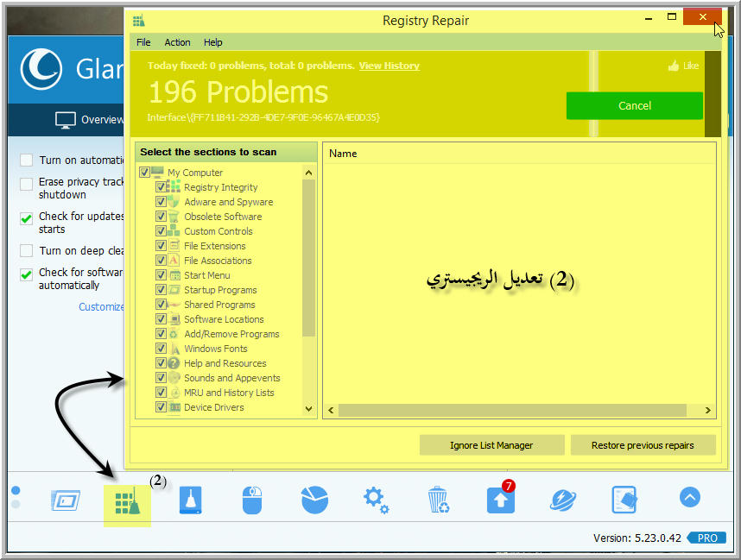The image size is (741, 560).
Task: Open the View History link
Action: click(x=389, y=66)
